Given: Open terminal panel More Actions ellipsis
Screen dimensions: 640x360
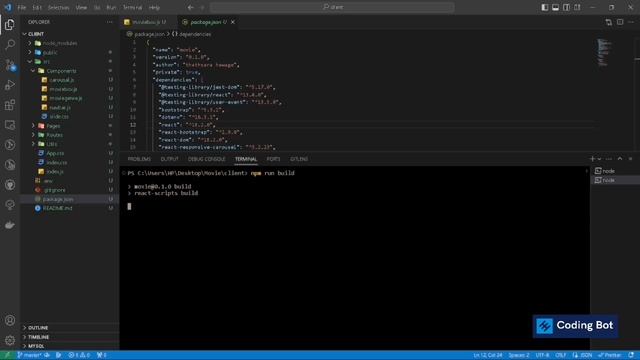Looking at the screenshot, I should pos(609,159).
